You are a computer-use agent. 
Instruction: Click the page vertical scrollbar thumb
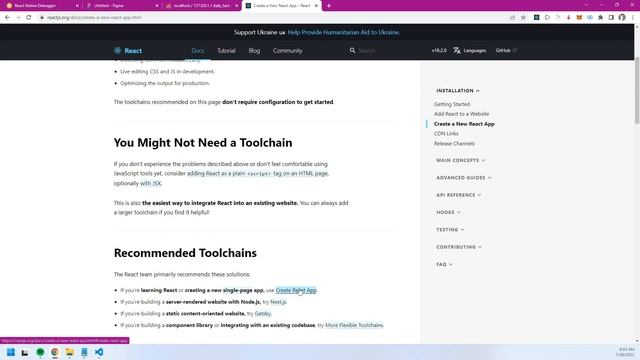[x=637, y=90]
